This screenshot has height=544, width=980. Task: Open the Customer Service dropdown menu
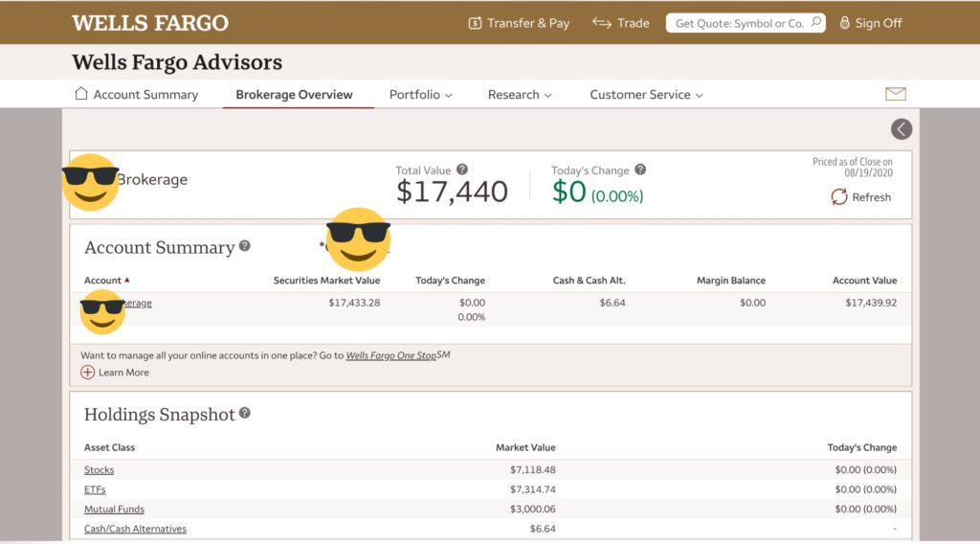(x=646, y=95)
